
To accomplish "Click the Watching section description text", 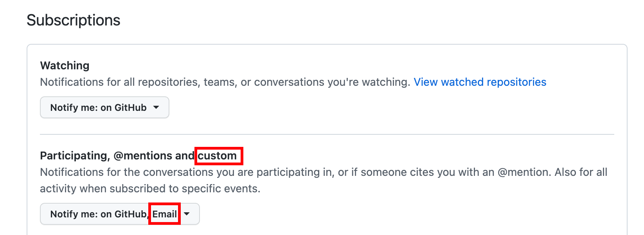I will (223, 82).
